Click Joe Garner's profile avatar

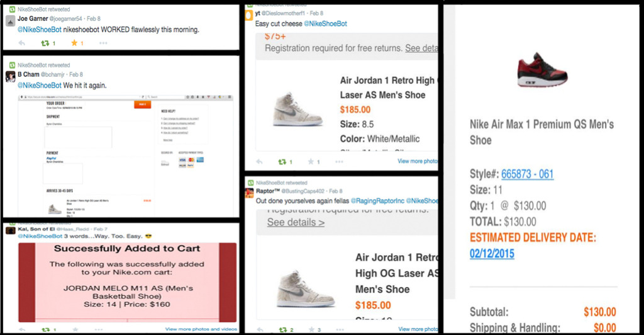[x=10, y=20]
